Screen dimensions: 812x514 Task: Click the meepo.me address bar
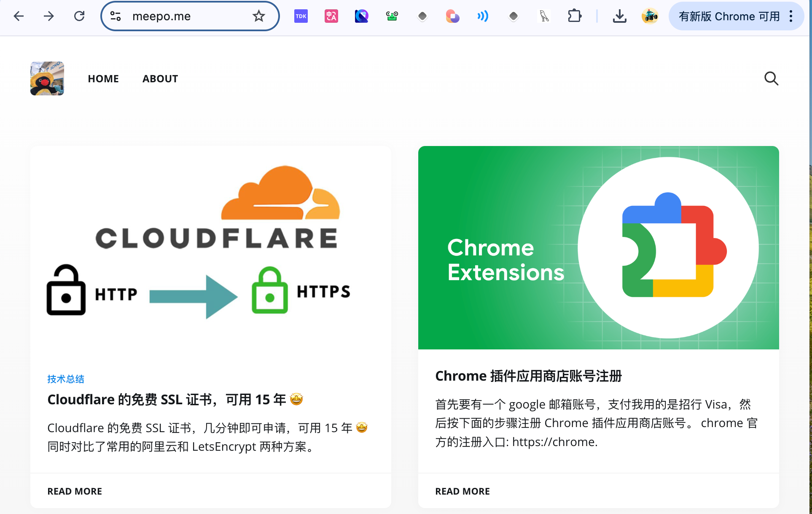click(191, 16)
